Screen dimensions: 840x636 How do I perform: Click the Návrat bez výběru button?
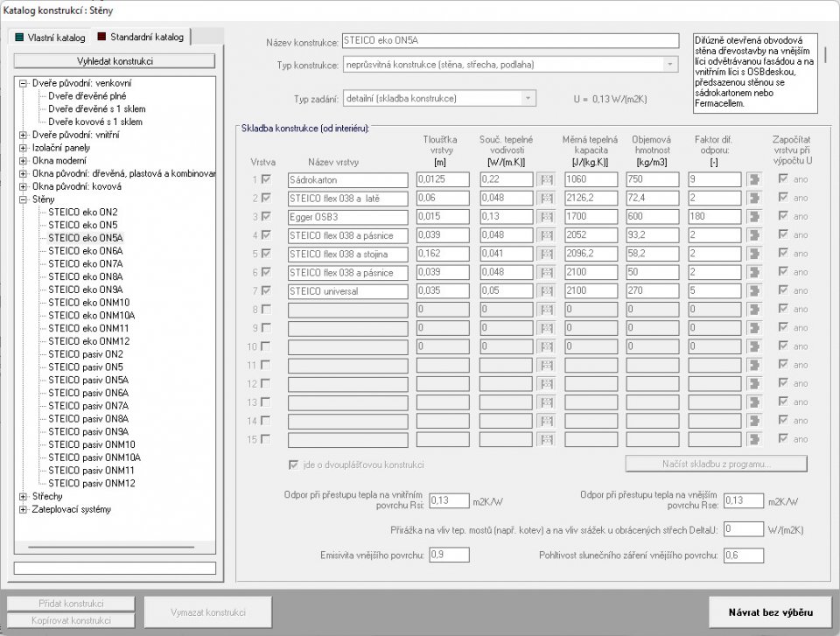(770, 612)
